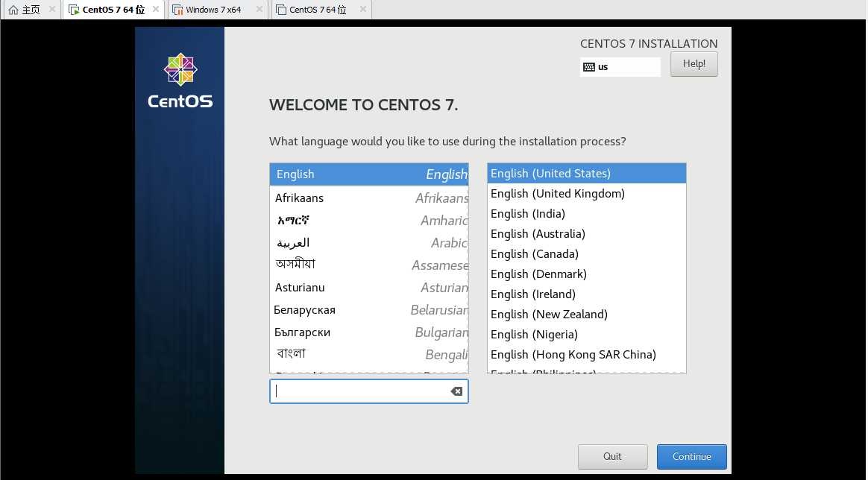
Task: Choose English (Hong Kong SAR China) locale
Action: pos(587,355)
